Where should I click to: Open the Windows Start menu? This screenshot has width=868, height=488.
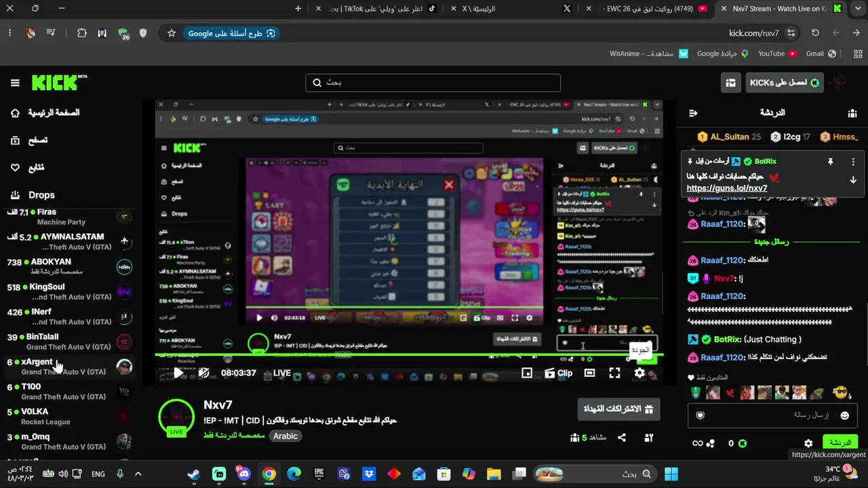[x=671, y=474]
